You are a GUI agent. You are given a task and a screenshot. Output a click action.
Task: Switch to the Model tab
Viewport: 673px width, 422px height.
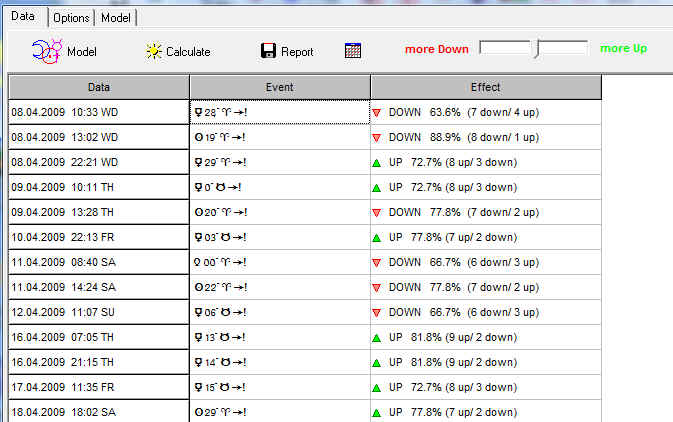[x=115, y=18]
